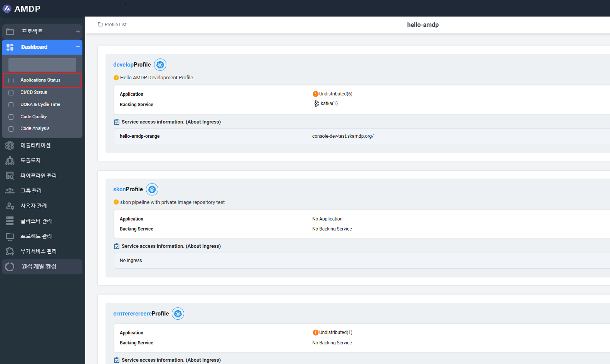
Task: Click the Undistributed(6) status text
Action: point(336,94)
